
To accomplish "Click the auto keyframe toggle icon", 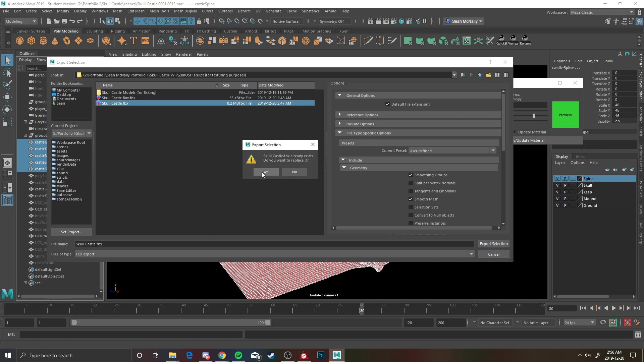I will pyautogui.click(x=627, y=322).
